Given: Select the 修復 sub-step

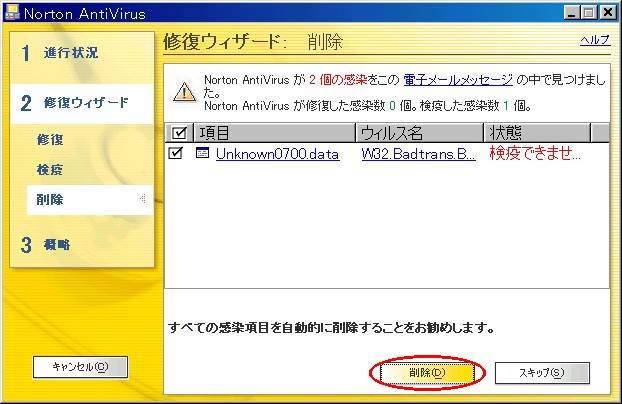Looking at the screenshot, I should (50, 140).
